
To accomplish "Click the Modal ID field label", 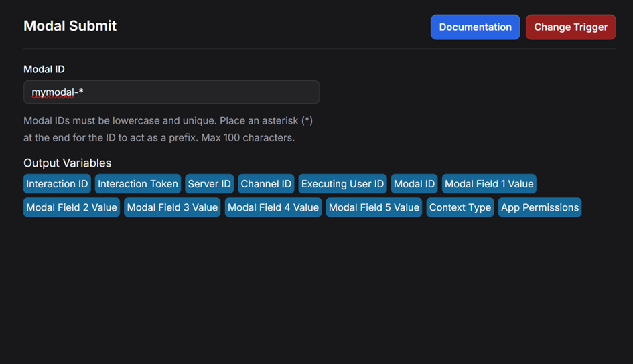I will 44,69.
